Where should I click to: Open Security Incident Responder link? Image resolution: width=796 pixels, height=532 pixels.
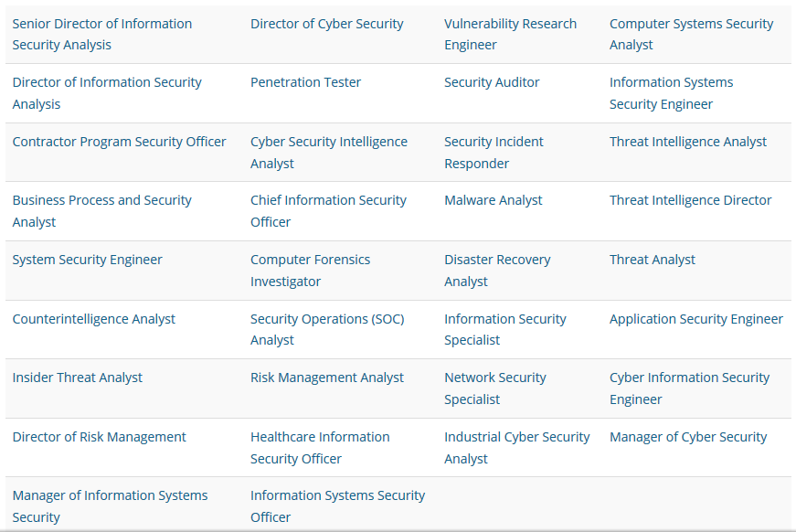[494, 153]
